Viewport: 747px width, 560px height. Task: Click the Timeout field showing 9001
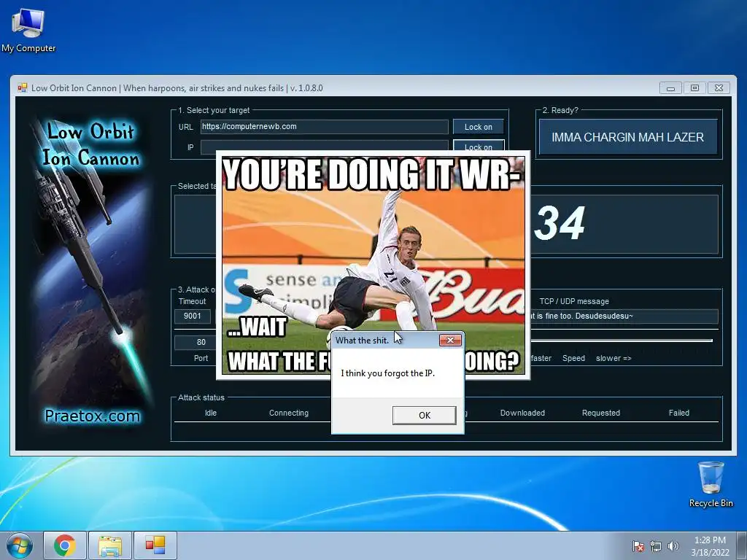pyautogui.click(x=193, y=316)
